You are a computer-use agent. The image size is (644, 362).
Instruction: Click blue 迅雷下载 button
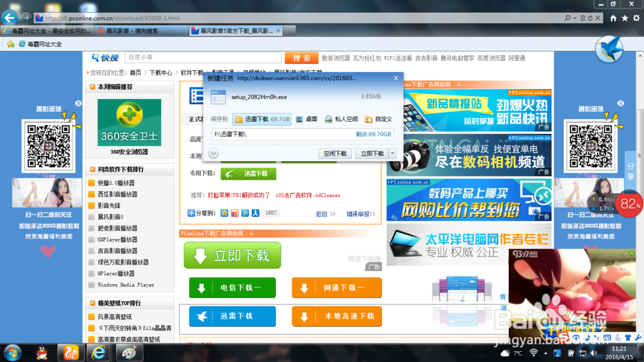coord(232,316)
